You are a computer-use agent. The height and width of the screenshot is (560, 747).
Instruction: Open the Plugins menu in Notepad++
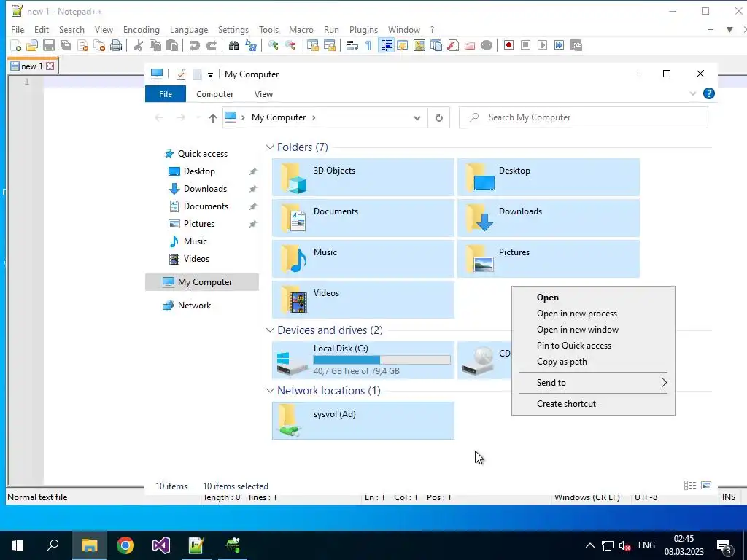(363, 29)
